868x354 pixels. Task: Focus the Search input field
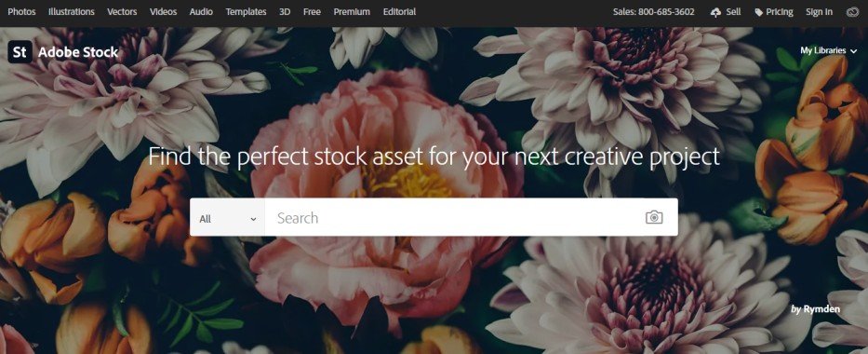pos(454,218)
